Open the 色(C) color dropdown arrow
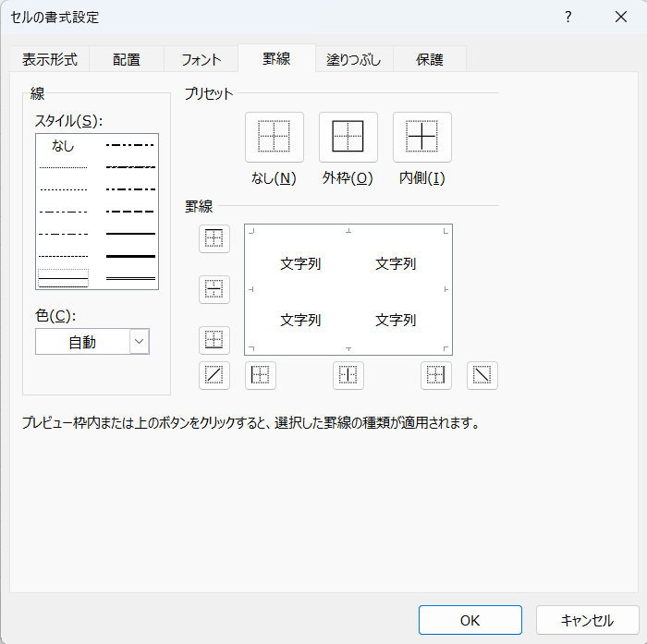Screen dimensions: 647x644 139,342
